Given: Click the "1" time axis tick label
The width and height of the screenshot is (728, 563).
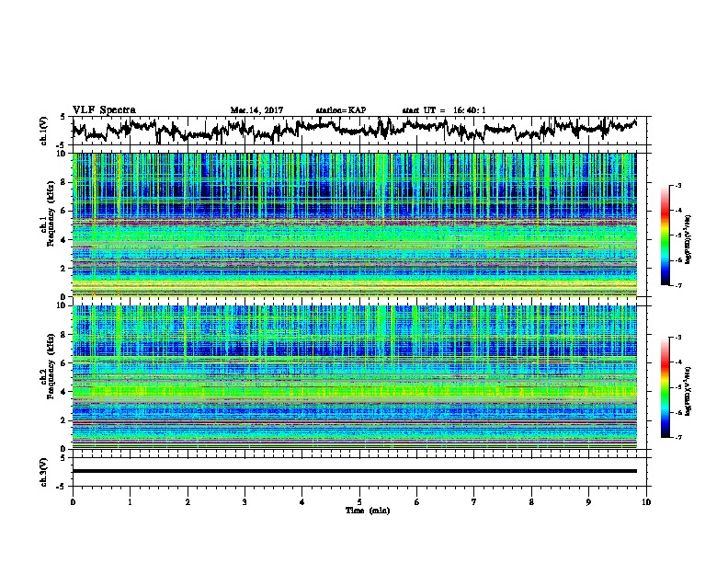Looking at the screenshot, I should click(130, 502).
